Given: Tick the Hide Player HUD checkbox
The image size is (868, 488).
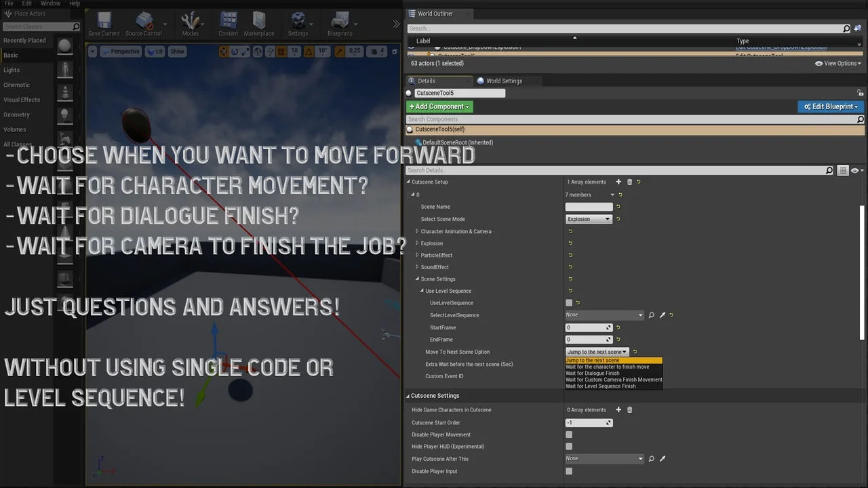Looking at the screenshot, I should 569,447.
